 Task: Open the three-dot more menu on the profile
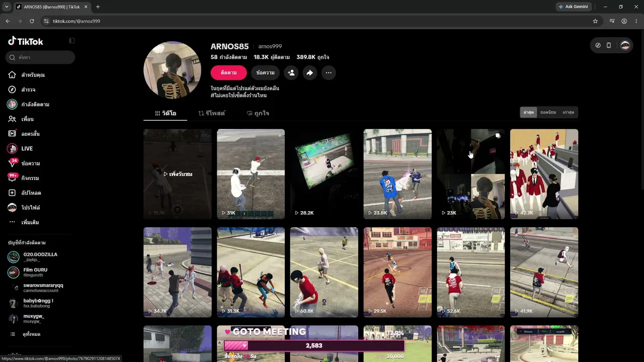click(329, 73)
